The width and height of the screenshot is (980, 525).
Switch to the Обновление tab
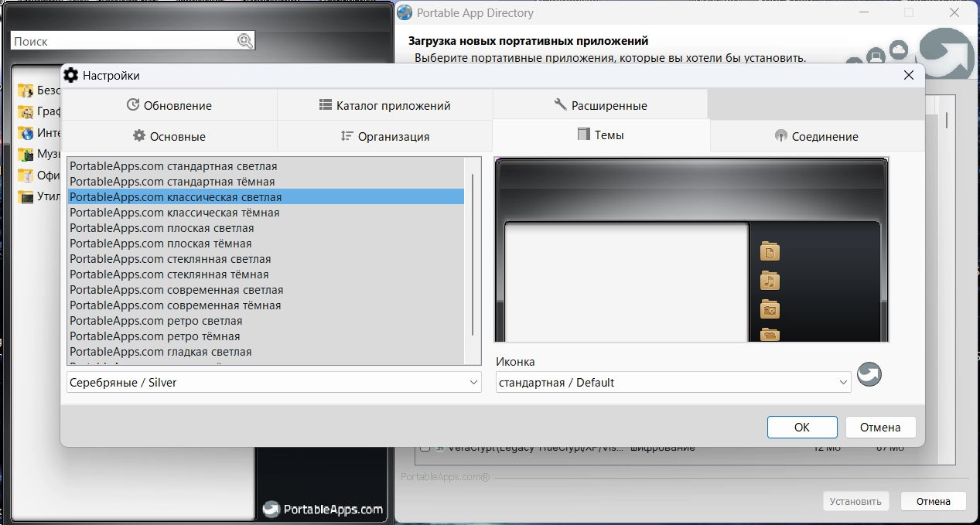point(169,105)
